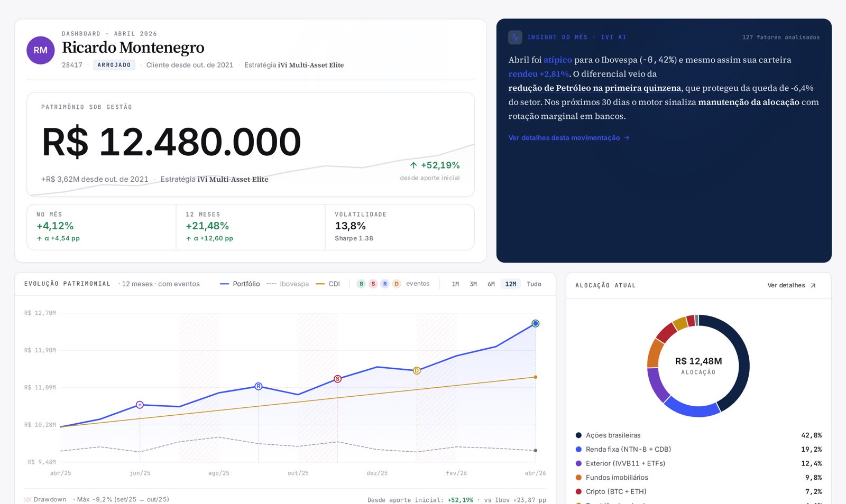Select the 6M time range
Viewport: 846px width, 504px height.
click(491, 284)
